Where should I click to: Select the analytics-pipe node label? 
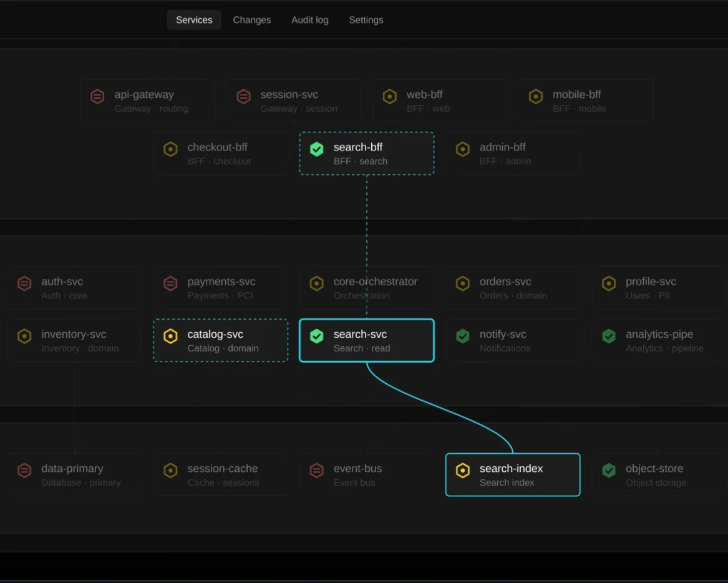pyautogui.click(x=659, y=334)
